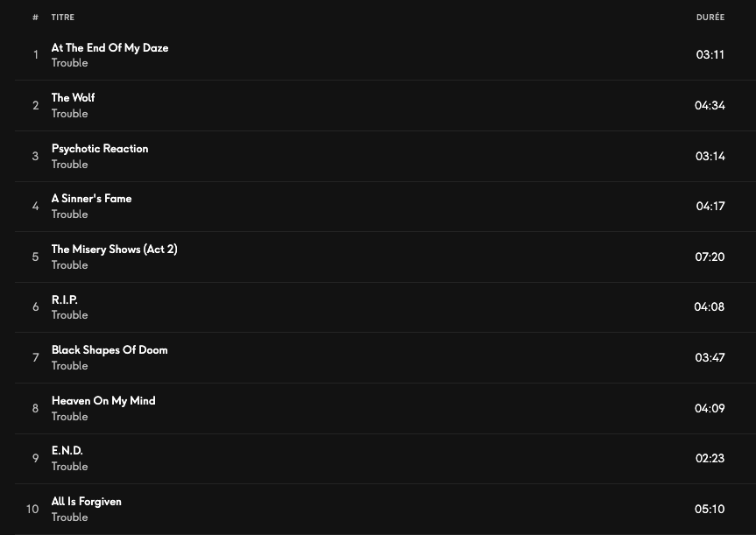Play the track At The End Of My Daze
Screen dimensions: 756x535
[110, 48]
